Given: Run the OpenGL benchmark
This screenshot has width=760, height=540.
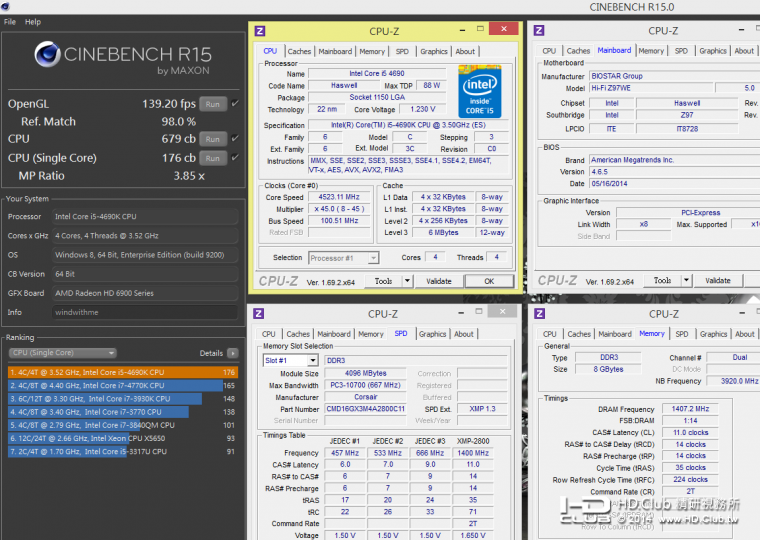Looking at the screenshot, I should pos(212,103).
